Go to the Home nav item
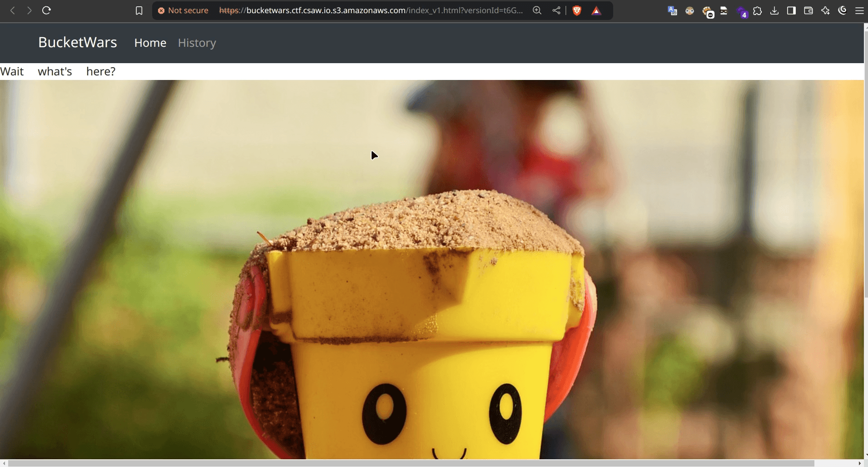The height and width of the screenshot is (467, 868). pos(150,43)
